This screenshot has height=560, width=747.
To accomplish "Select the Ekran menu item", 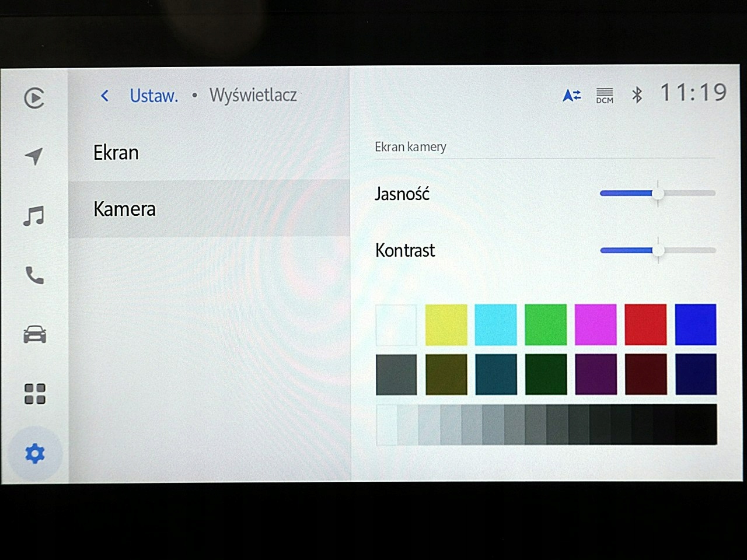I will pyautogui.click(x=209, y=152).
